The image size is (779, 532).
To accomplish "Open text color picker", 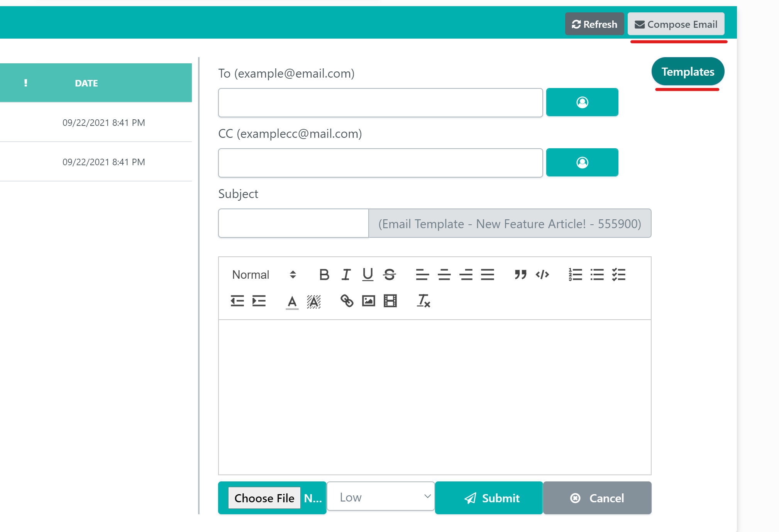I will [x=292, y=302].
